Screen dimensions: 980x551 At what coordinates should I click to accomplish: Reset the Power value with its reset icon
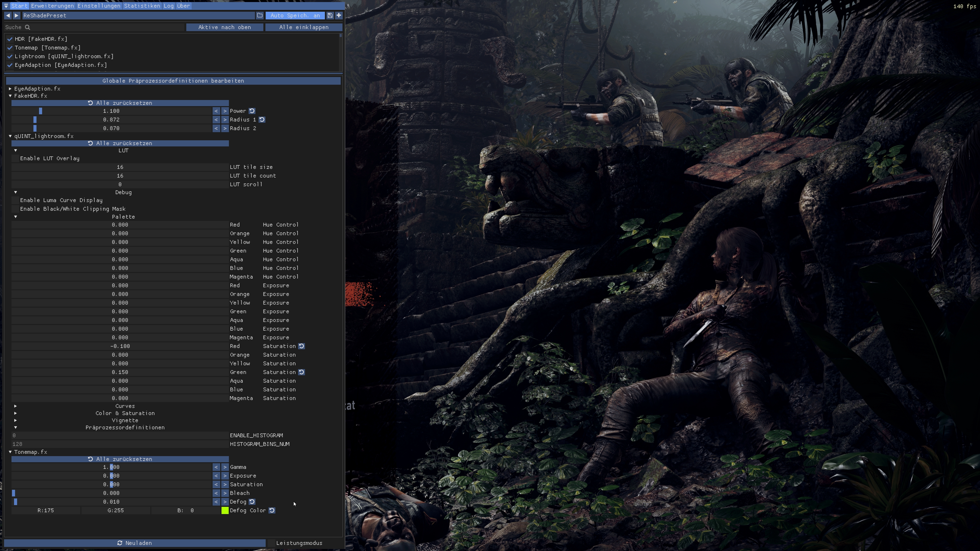[x=252, y=111]
